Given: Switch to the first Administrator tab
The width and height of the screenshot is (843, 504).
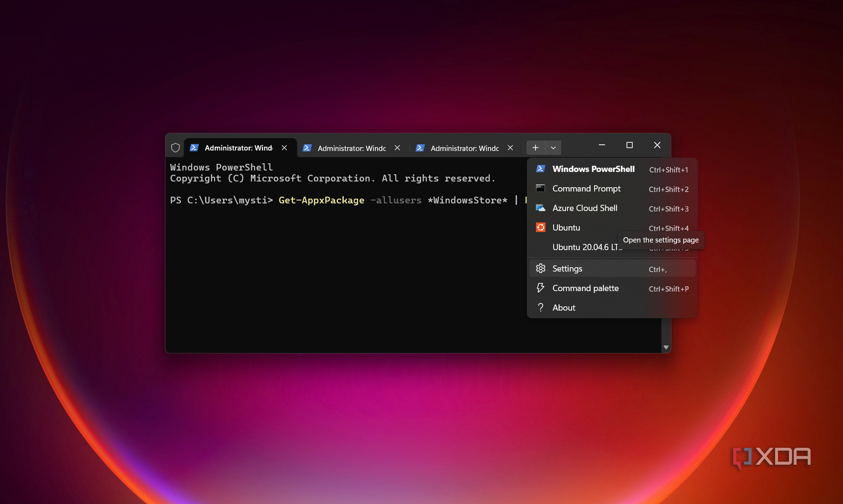Looking at the screenshot, I should pyautogui.click(x=240, y=148).
